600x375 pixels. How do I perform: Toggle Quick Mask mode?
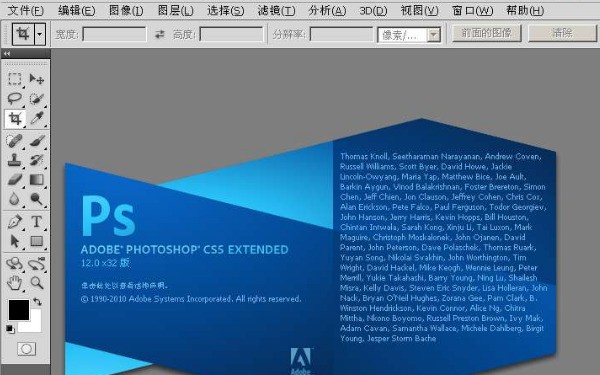point(26,349)
